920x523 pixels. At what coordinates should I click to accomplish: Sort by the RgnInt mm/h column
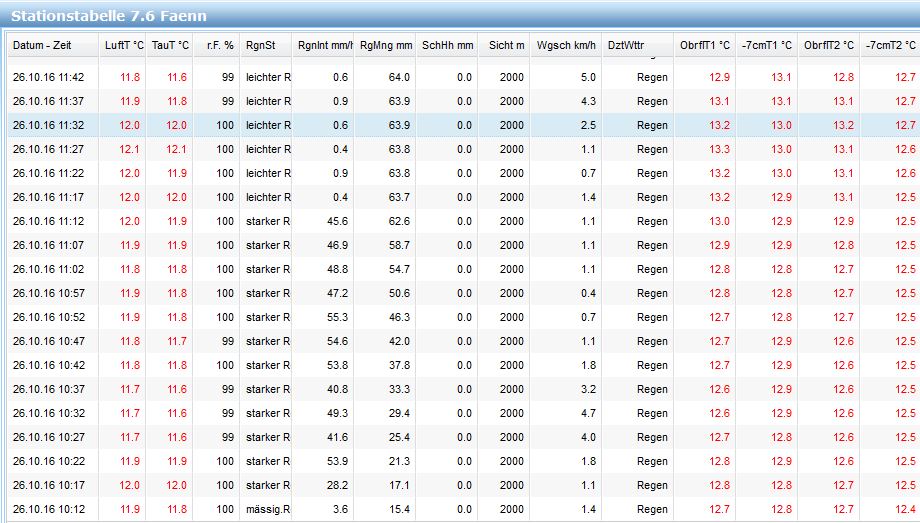[324, 45]
